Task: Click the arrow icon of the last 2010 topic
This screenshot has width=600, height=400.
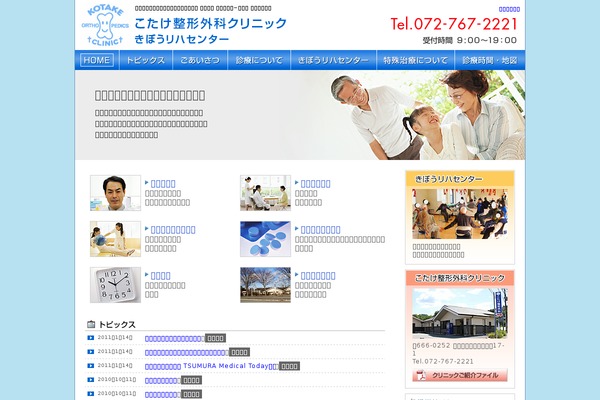Action: tap(91, 393)
